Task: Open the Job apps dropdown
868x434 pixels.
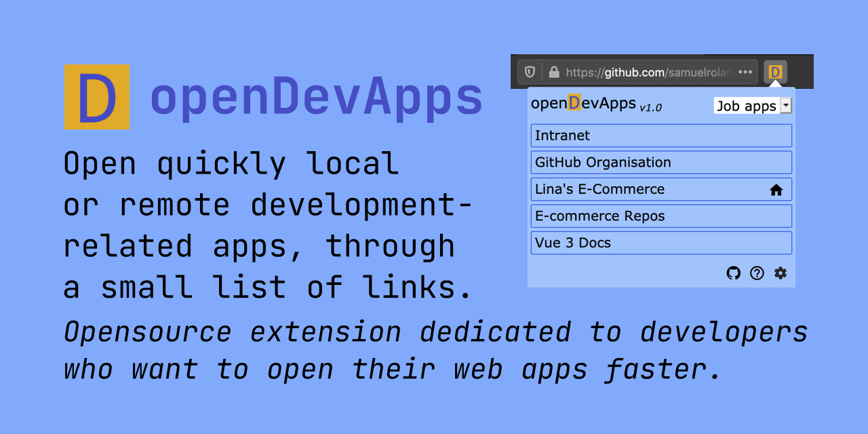Action: pos(753,106)
